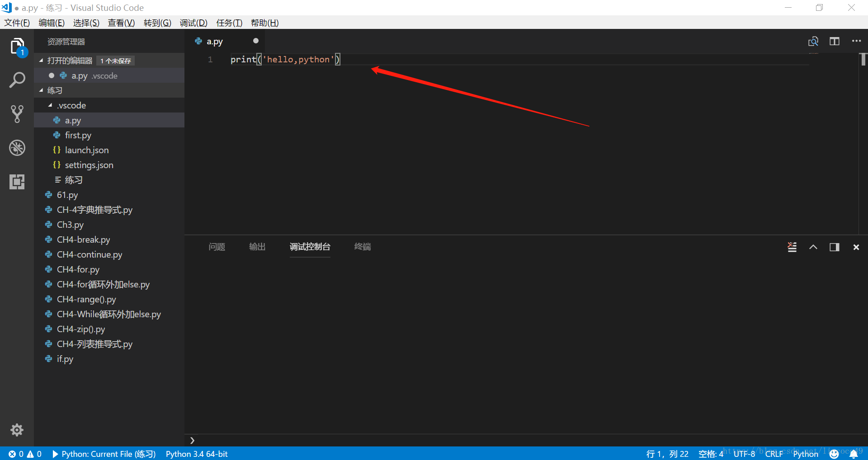Open the Manage gear menu

[17, 430]
